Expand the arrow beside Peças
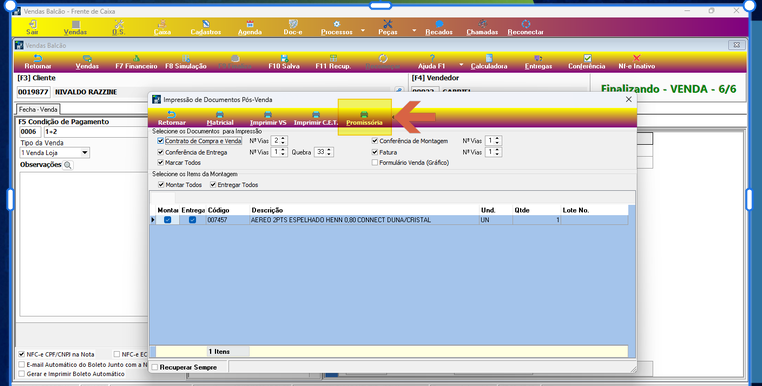Viewport: 762px width, 386px height. pyautogui.click(x=414, y=30)
